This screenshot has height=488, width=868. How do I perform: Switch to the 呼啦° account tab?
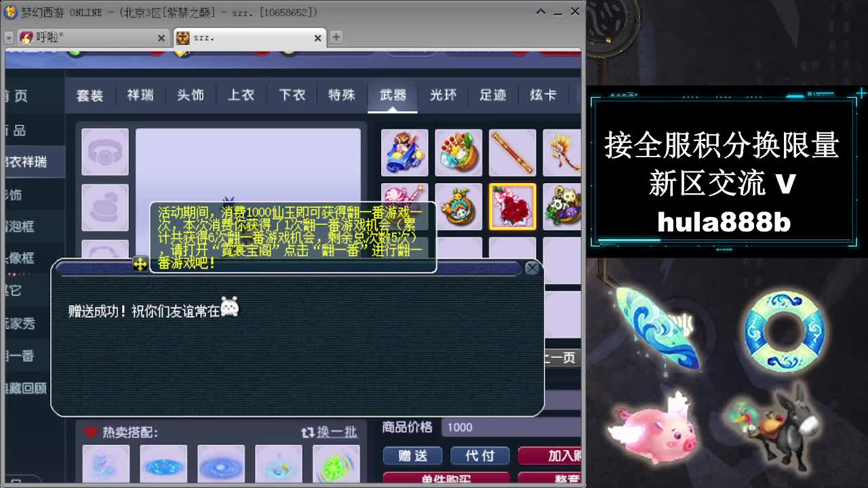click(x=92, y=37)
